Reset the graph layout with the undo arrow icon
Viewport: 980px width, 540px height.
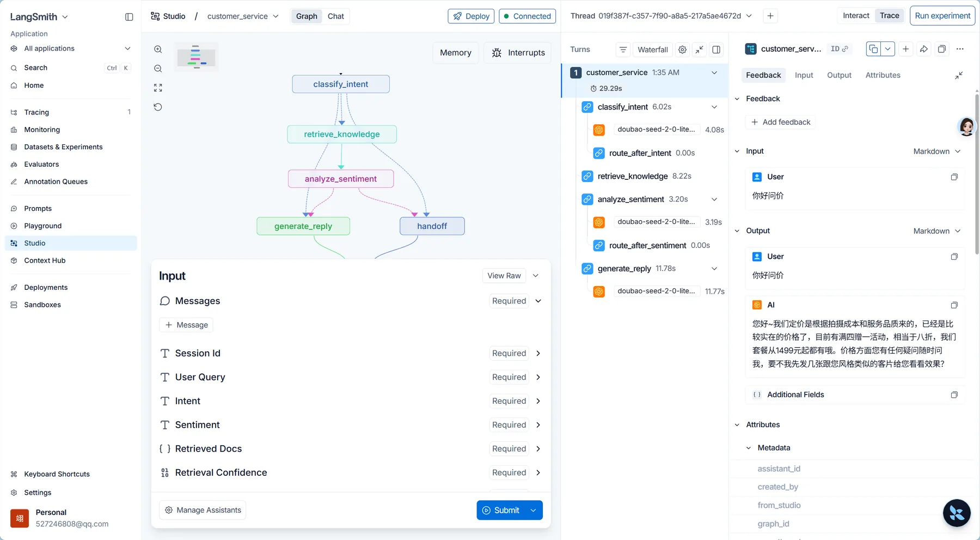pyautogui.click(x=158, y=107)
